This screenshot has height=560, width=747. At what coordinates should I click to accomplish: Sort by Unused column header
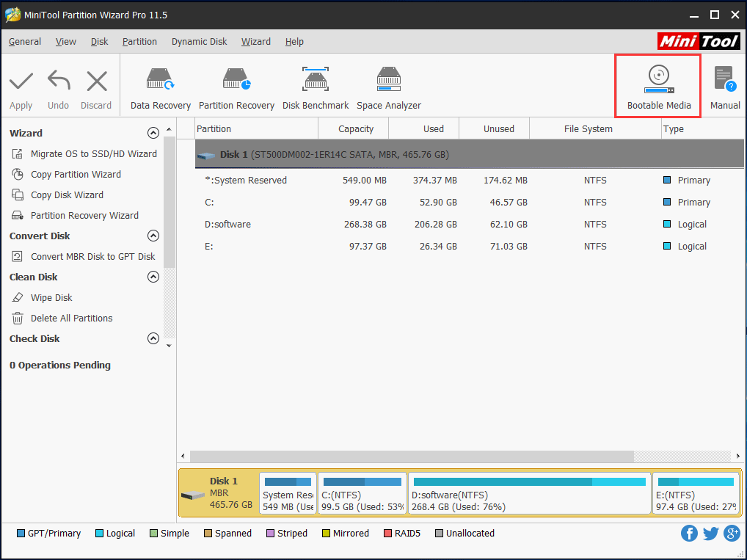[x=494, y=128]
